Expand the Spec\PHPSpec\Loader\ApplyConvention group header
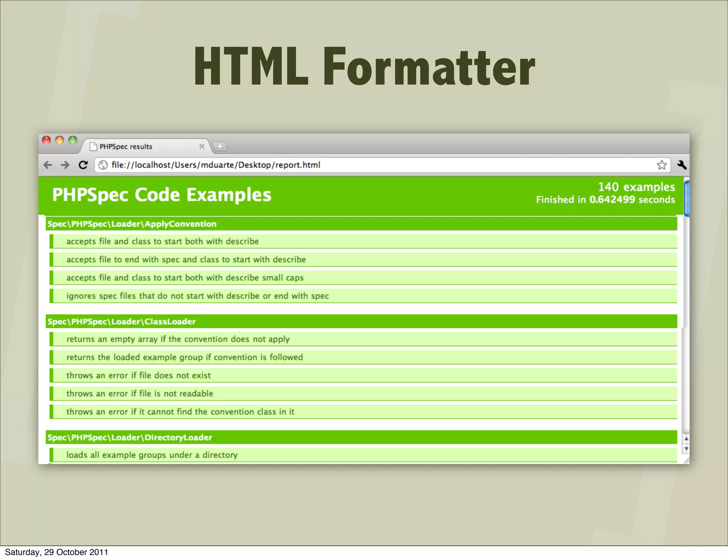Screen dimensions: 728x560 (132, 224)
